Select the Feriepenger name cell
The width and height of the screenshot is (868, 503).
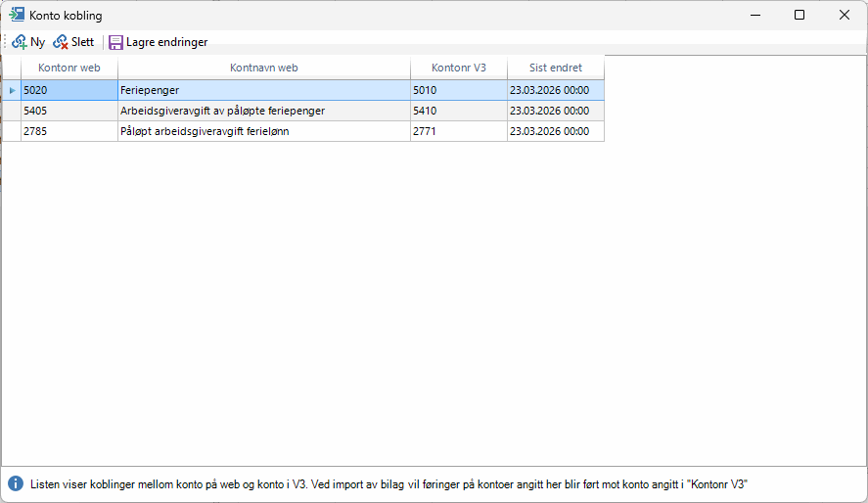click(263, 90)
